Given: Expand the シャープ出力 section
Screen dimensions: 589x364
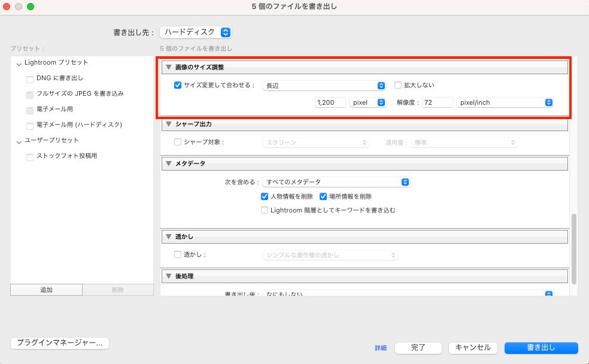Looking at the screenshot, I should pyautogui.click(x=169, y=124).
